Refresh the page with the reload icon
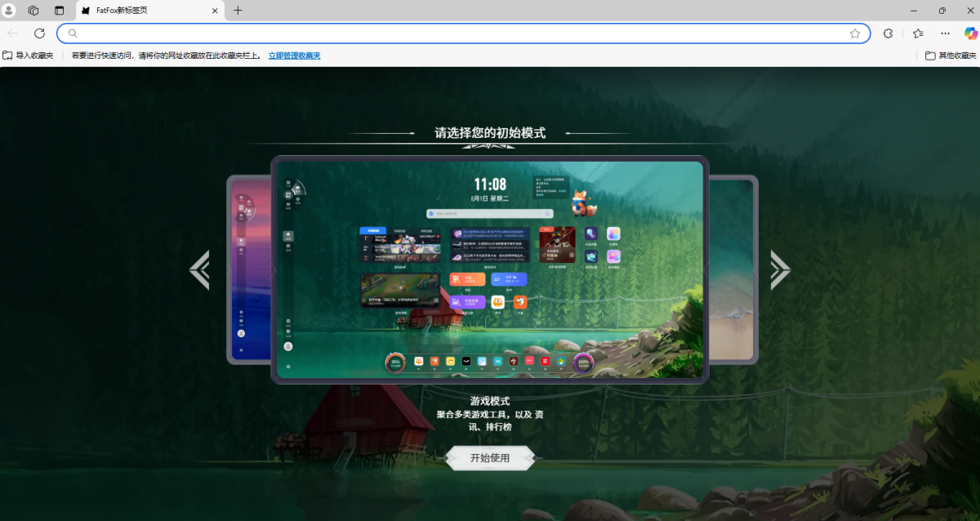Image resolution: width=980 pixels, height=521 pixels. click(39, 33)
